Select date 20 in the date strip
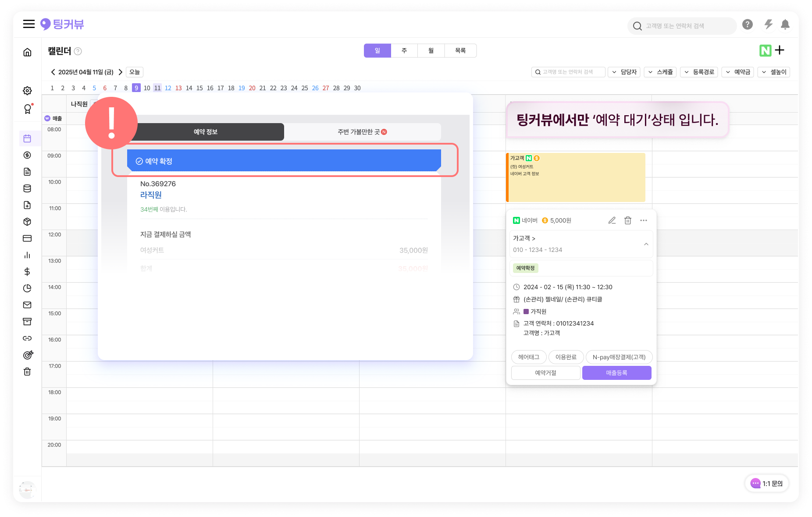 coord(252,88)
